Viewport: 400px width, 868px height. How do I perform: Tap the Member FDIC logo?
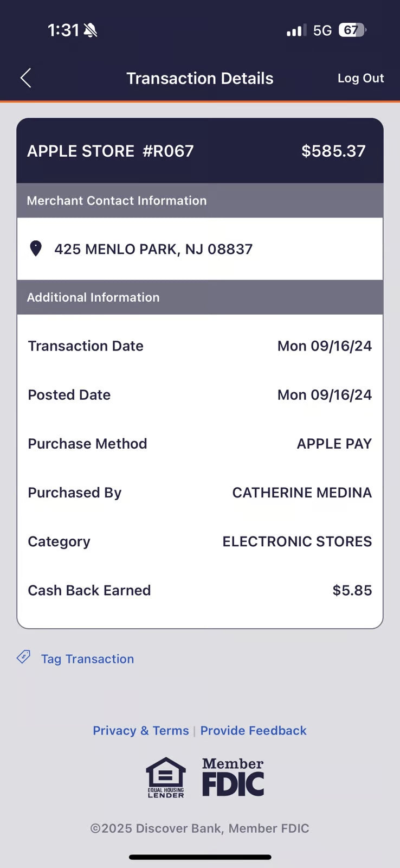(233, 777)
